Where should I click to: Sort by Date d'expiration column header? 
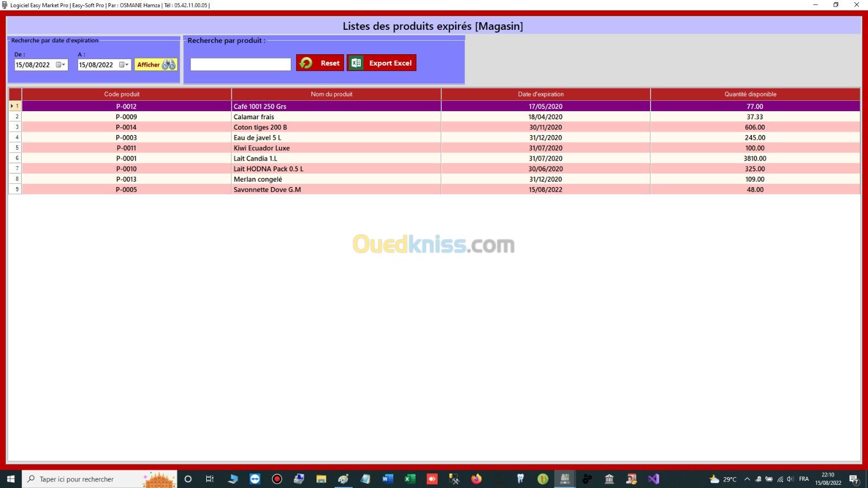pyautogui.click(x=540, y=94)
